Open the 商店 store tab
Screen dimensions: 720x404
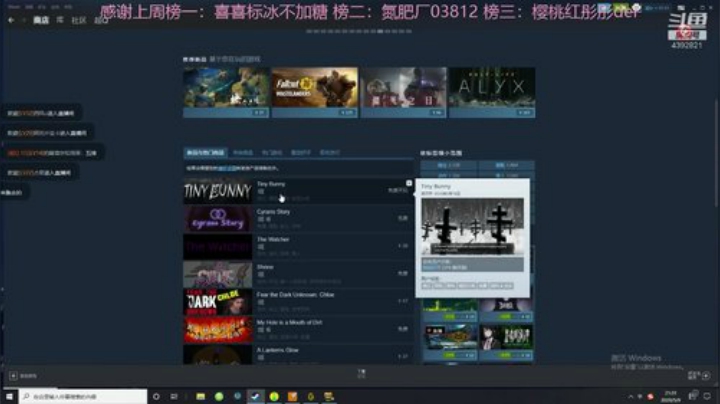click(x=41, y=20)
